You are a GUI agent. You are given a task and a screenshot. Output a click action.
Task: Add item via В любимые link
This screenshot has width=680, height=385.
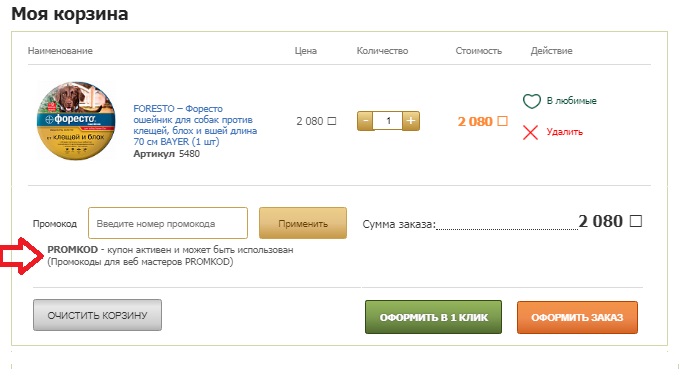coord(572,101)
